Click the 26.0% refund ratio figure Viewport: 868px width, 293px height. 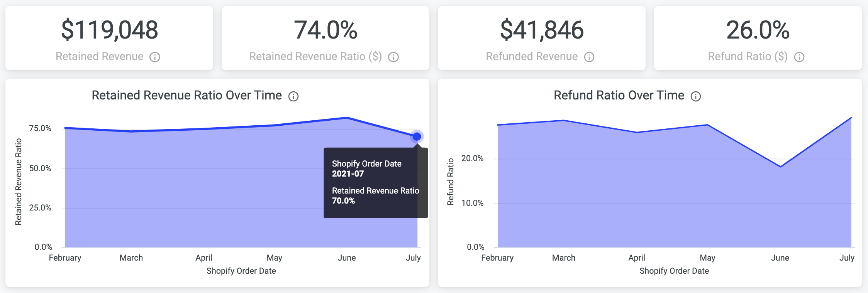coord(758,30)
